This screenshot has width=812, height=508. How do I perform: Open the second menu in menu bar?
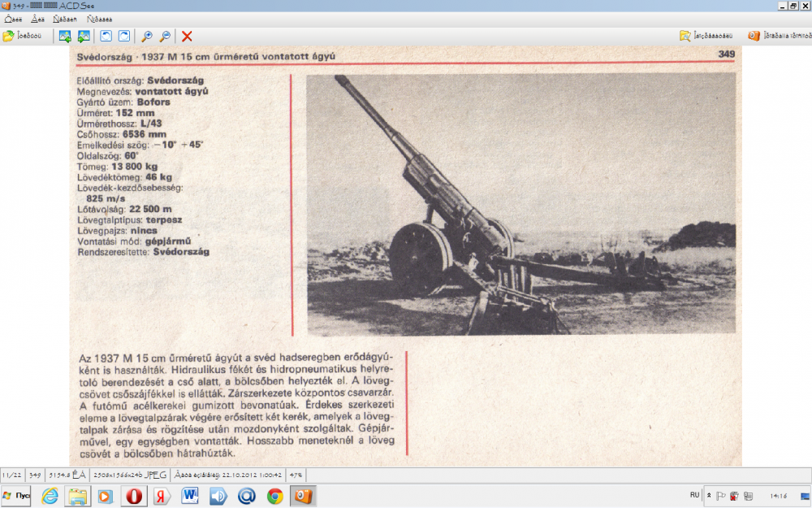(x=38, y=18)
